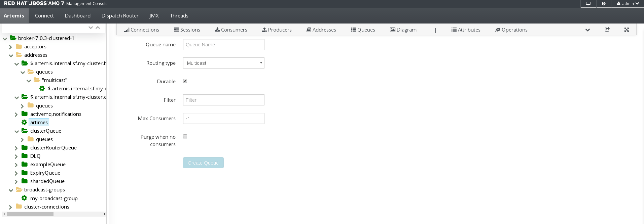Open the Routing type dropdown
Viewport: 644px width, 224px height.
[x=224, y=63]
